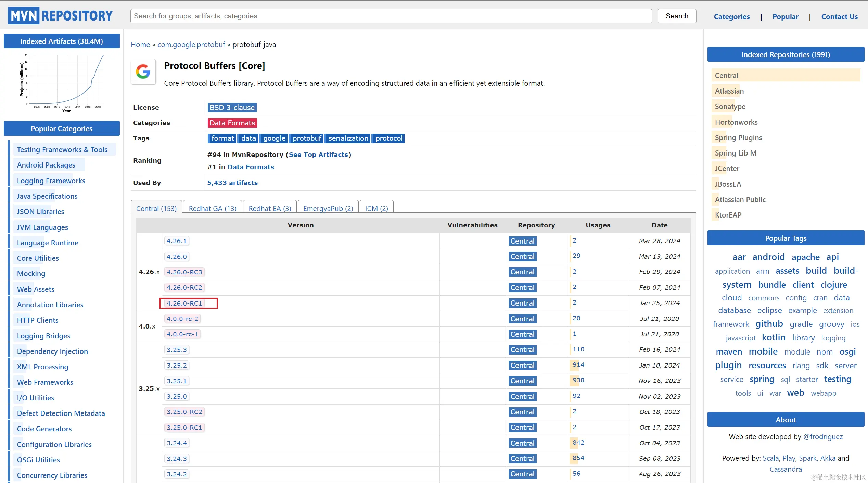Click the Data Formats category badge
Screen dimensions: 868x483
tap(232, 123)
